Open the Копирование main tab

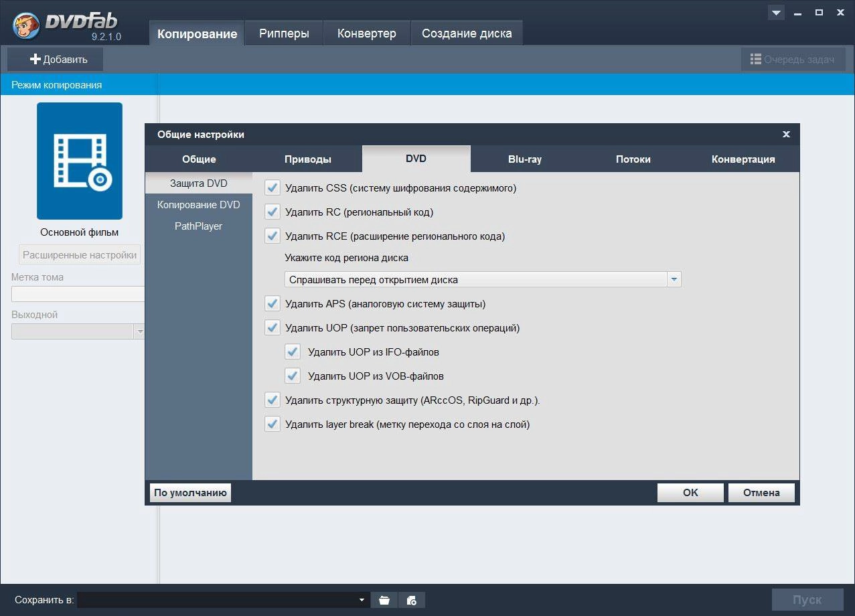click(x=197, y=33)
